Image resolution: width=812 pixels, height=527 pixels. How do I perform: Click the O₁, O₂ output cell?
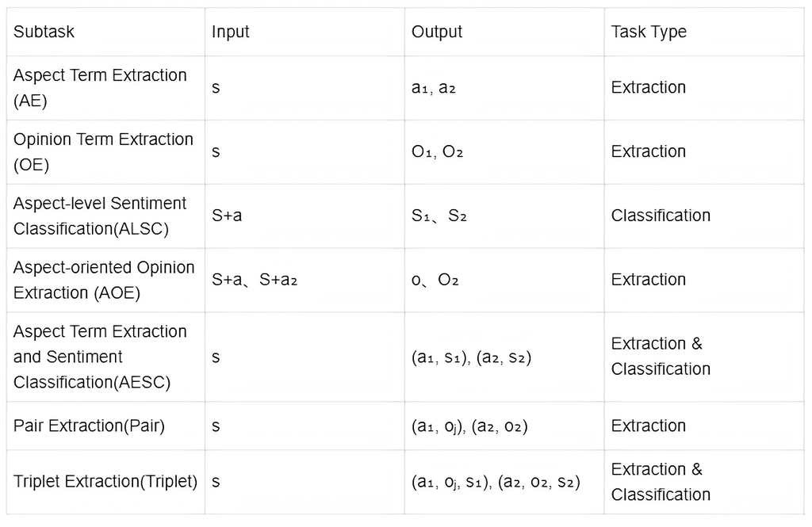tap(504, 152)
